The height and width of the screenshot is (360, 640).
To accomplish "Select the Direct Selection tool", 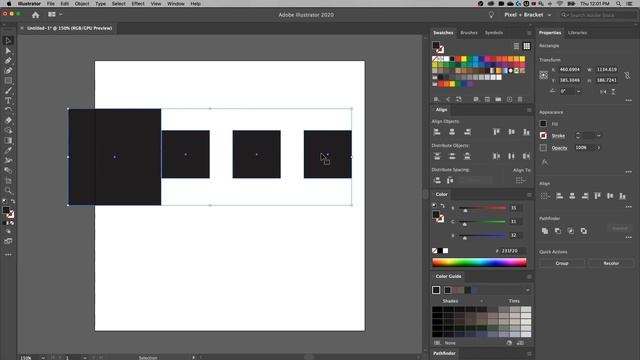I will tap(8, 51).
